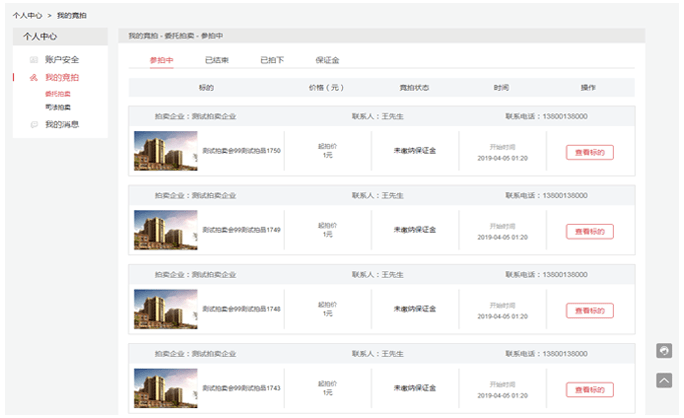This screenshot has width=684, height=418.
Task: Click the 个人中心 sidebar heading
Action: click(40, 37)
